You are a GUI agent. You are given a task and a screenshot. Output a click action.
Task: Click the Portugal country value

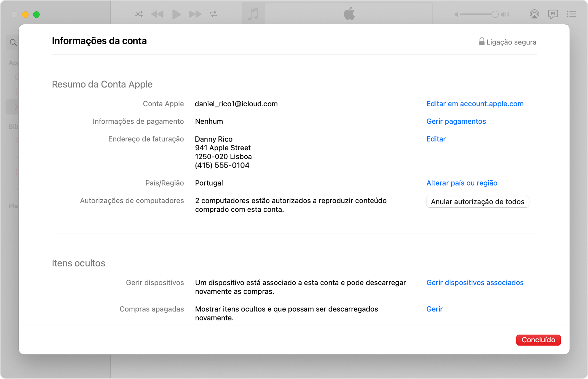click(209, 183)
